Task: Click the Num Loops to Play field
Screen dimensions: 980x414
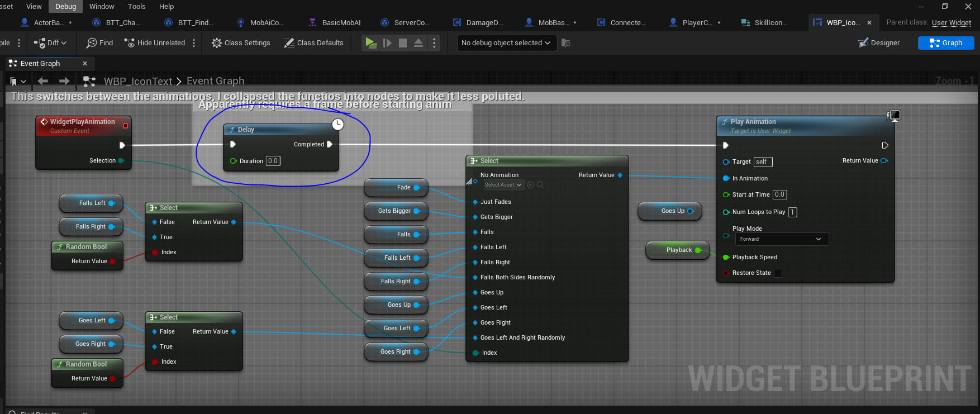Action: click(x=793, y=212)
